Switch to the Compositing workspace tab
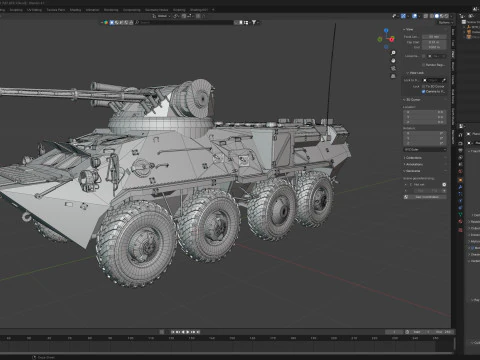Screen dimensions: 480x360 tap(131, 10)
